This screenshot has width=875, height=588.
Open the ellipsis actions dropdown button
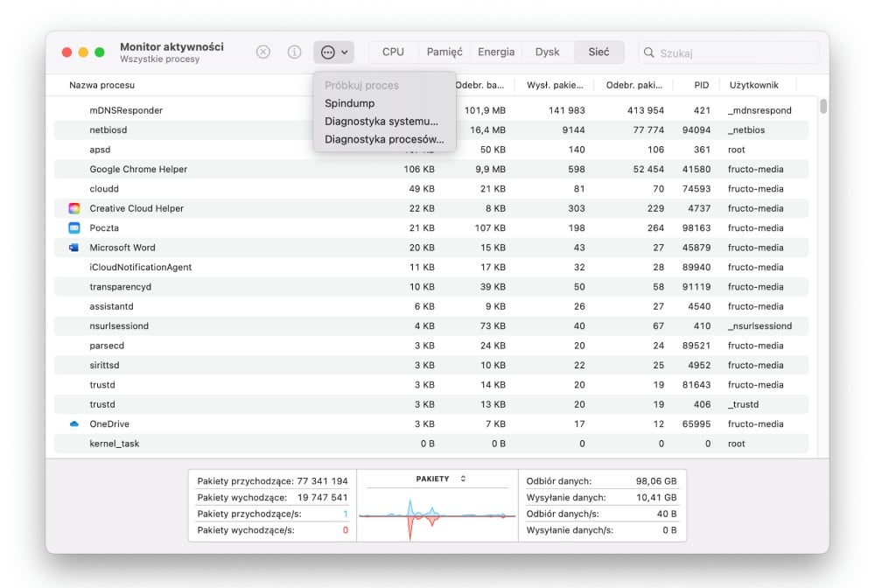click(x=333, y=52)
